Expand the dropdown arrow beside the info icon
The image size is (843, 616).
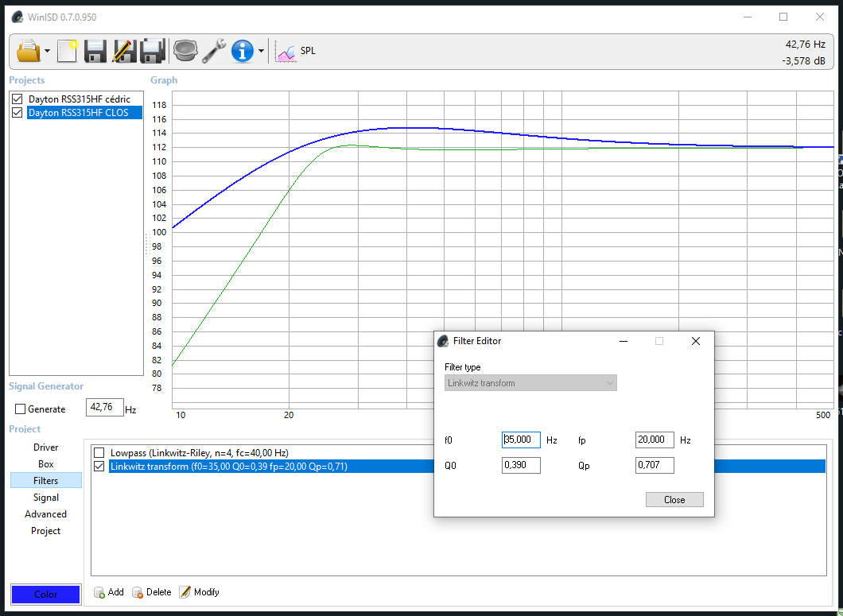[261, 52]
